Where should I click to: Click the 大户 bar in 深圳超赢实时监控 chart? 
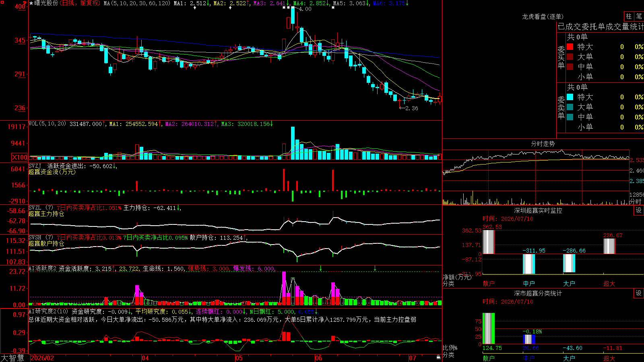569,263
